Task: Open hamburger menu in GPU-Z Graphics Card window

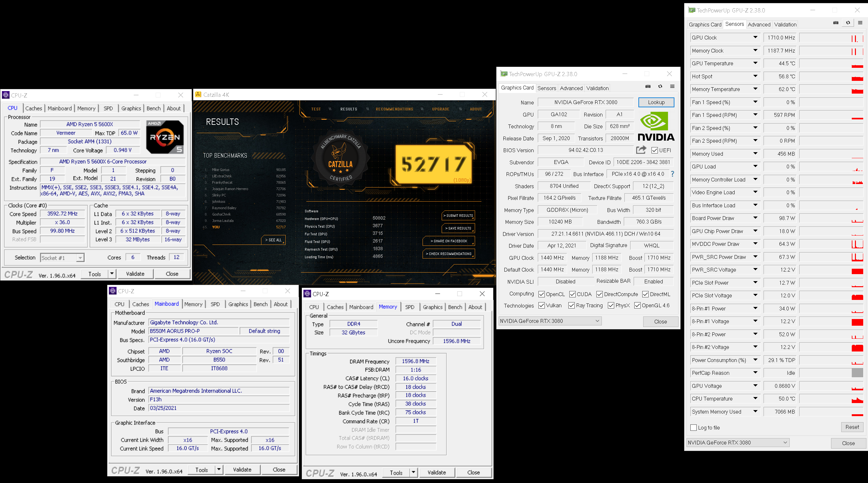Action: (672, 87)
